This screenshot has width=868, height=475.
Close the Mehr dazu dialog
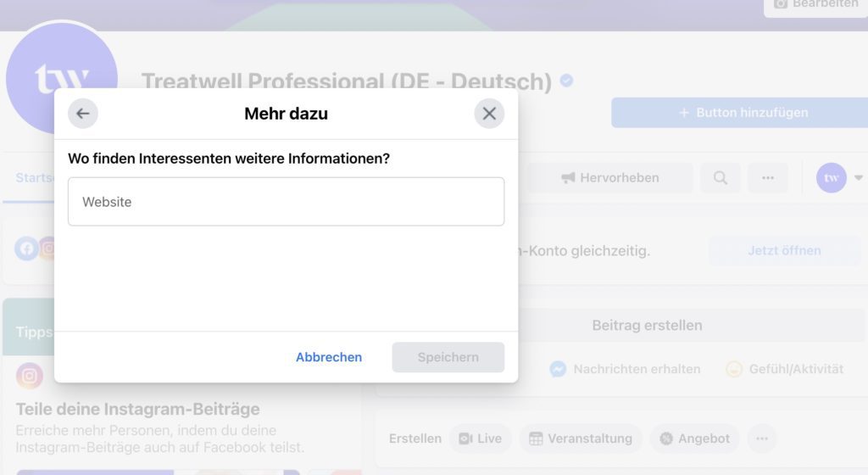pyautogui.click(x=489, y=114)
